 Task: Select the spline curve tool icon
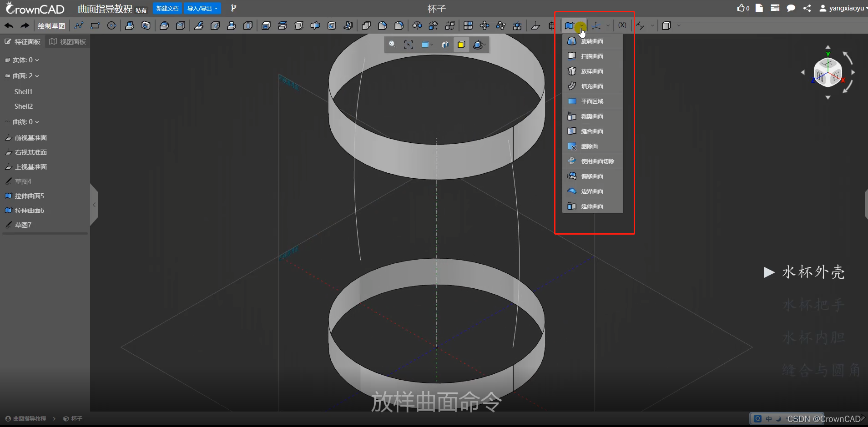coord(79,25)
